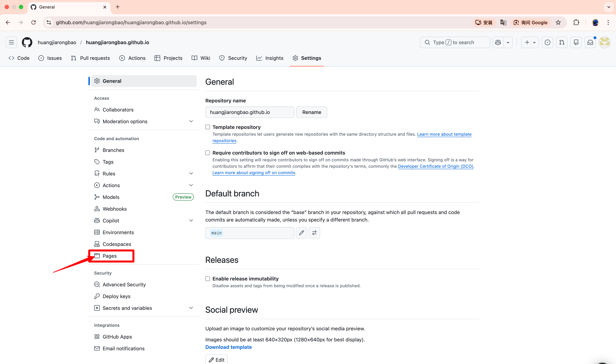Open Chrome's three-dot menu

tap(608, 23)
